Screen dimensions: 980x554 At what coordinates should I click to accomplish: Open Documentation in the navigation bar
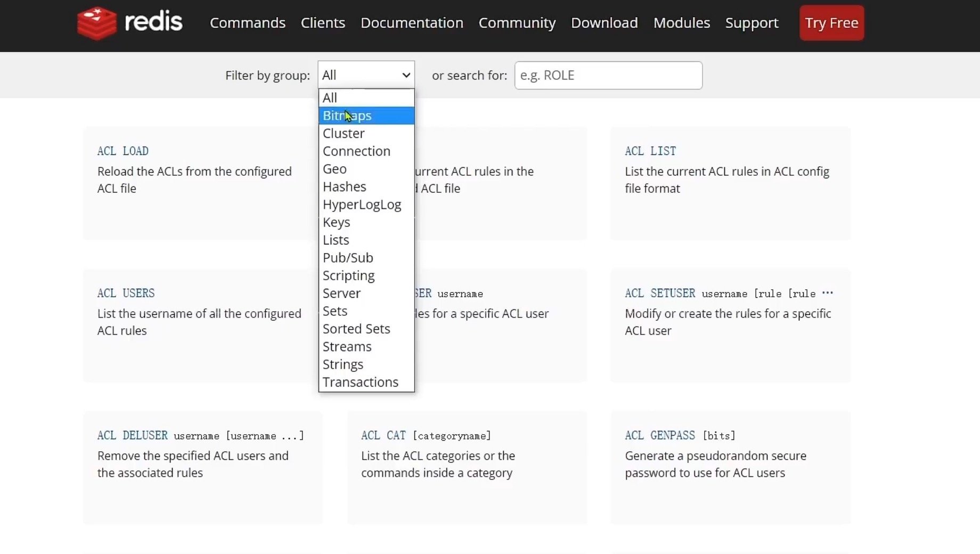[x=412, y=23]
